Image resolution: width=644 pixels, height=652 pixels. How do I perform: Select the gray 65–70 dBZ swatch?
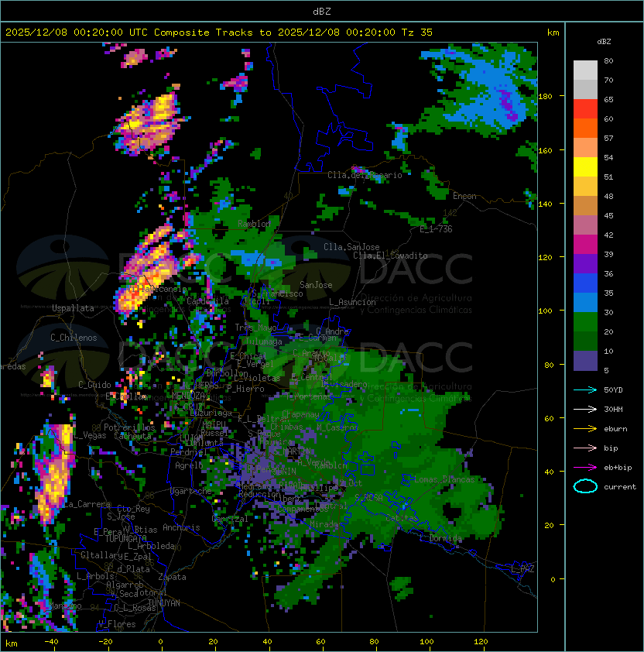585,89
